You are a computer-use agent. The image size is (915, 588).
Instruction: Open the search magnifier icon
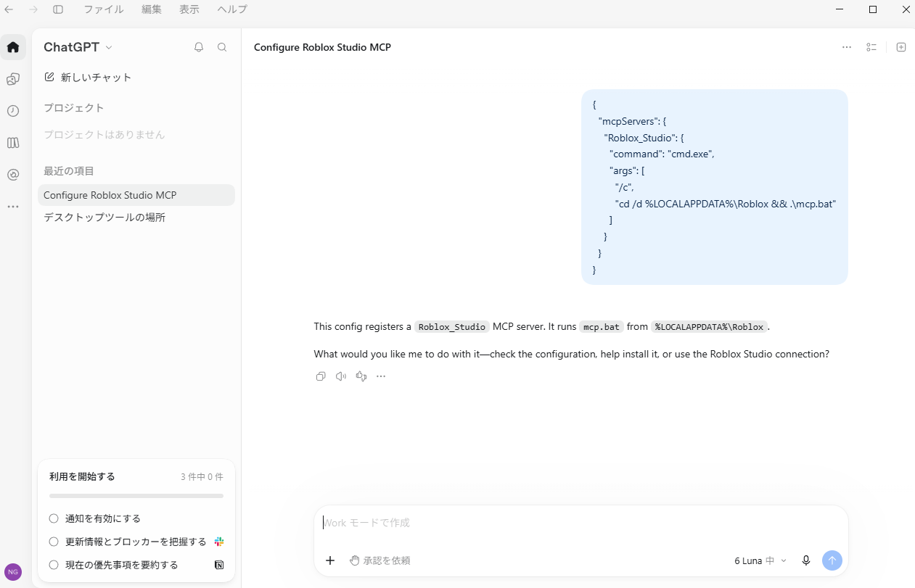point(222,47)
